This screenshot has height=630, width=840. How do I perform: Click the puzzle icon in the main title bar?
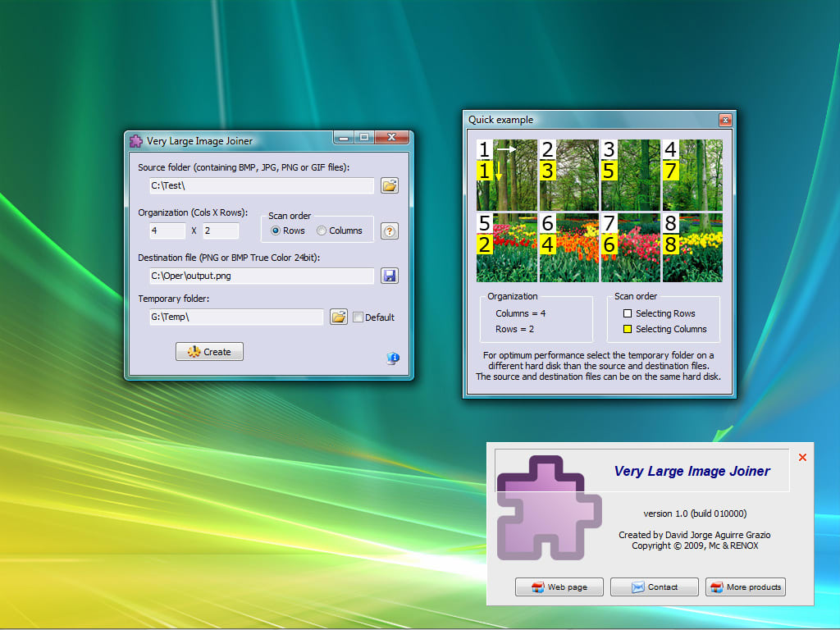[136, 141]
